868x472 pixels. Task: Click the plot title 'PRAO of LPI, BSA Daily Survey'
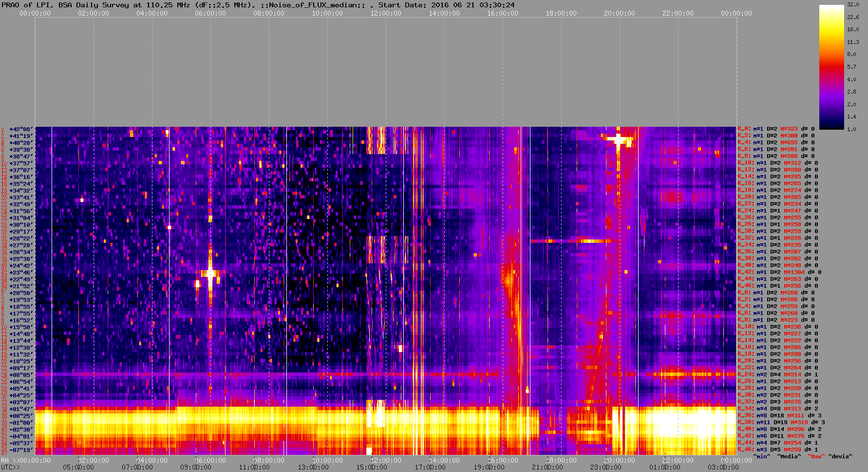[x=65, y=5]
